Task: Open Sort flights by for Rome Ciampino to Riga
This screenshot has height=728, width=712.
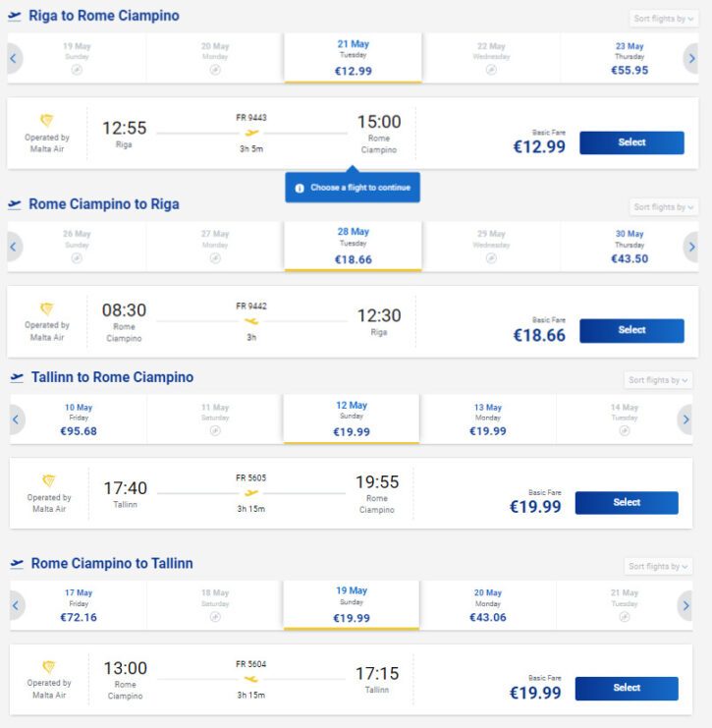Action: tap(664, 207)
